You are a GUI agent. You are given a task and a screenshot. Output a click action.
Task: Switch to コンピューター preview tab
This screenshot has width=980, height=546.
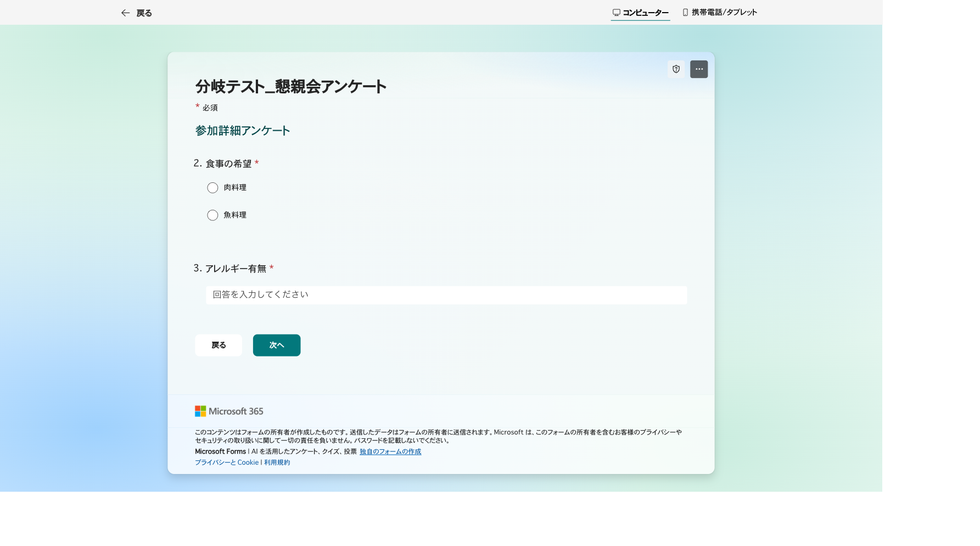tap(640, 12)
